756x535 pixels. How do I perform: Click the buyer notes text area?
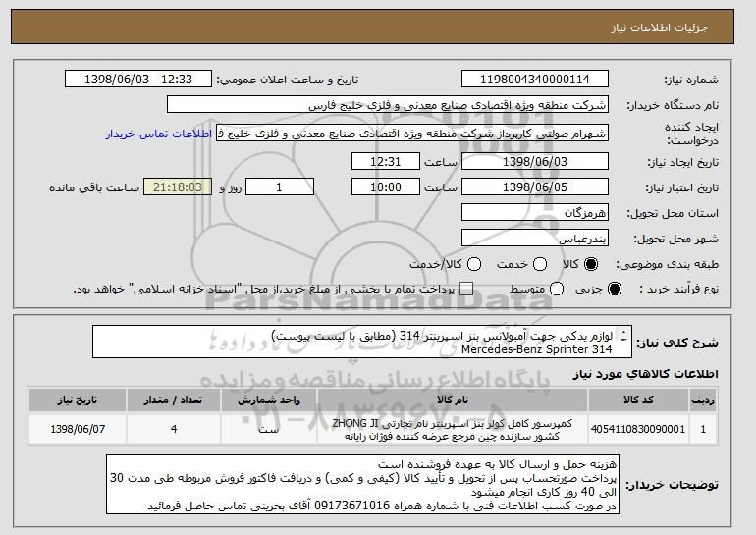point(362,484)
